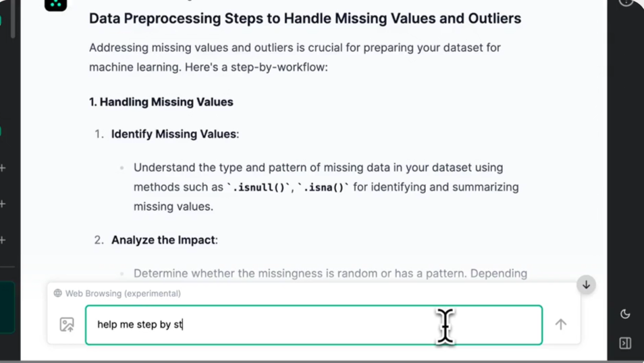Jump to bottom with the down-arrow button
The width and height of the screenshot is (644, 363).
(586, 285)
